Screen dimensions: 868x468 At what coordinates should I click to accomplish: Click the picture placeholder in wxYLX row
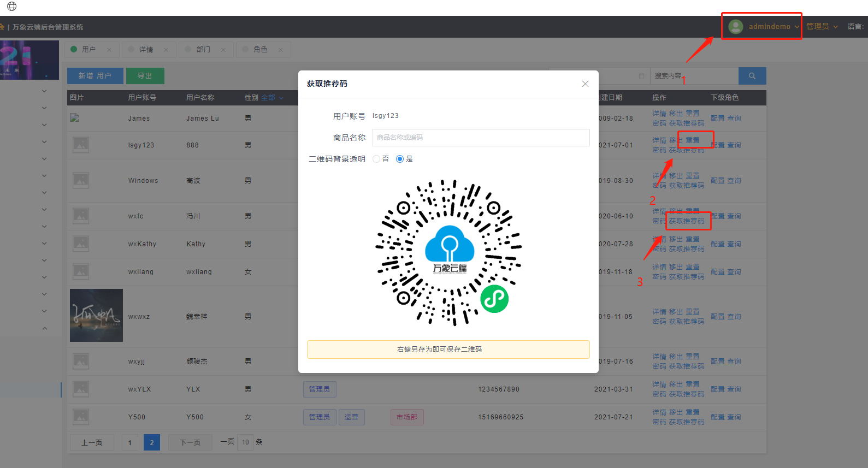[x=81, y=389]
